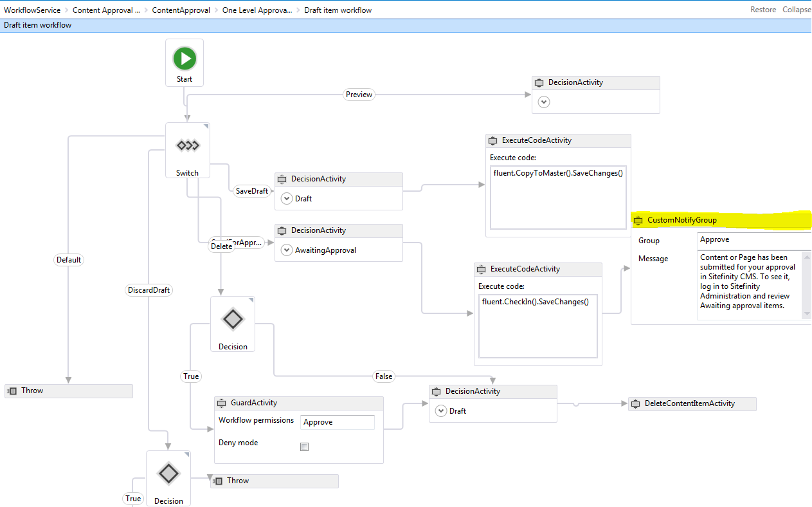Select the CustomNotifyGroup activity header icon
This screenshot has height=507, width=812.
[638, 221]
